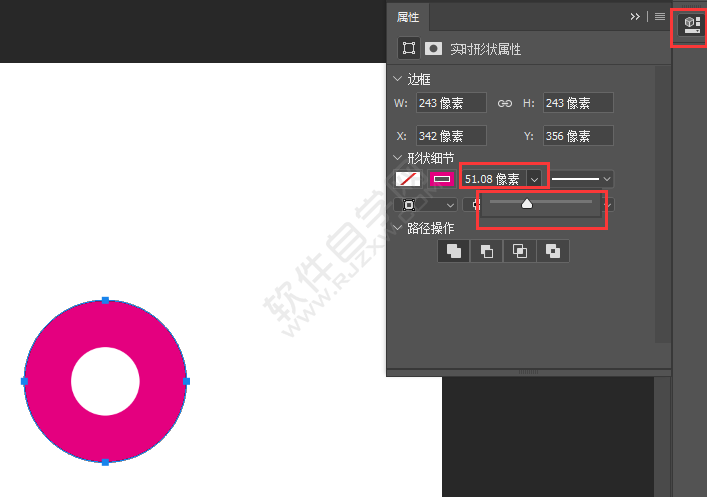Open the stroke line style dropdown
The image size is (707, 497).
582,179
